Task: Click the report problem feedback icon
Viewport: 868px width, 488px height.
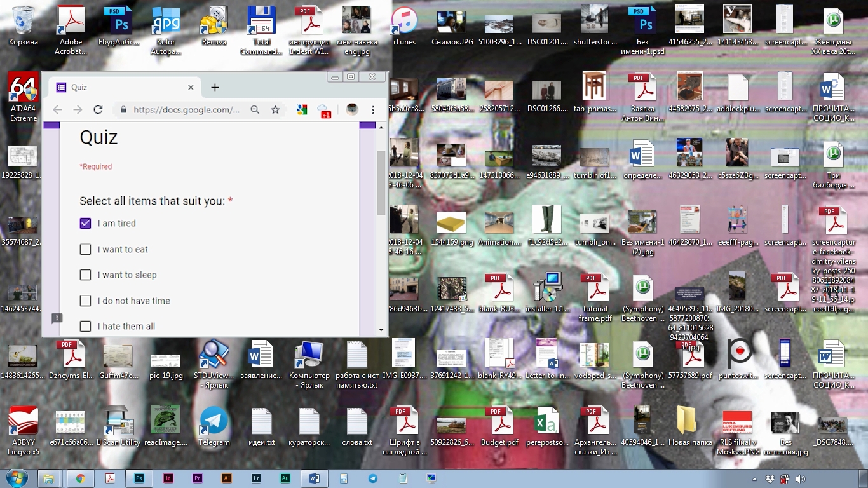Action: click(57, 317)
